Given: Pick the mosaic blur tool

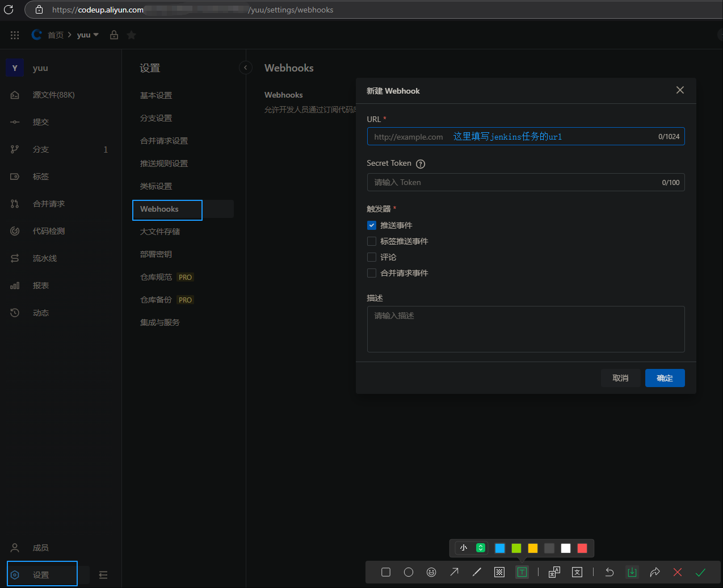Looking at the screenshot, I should (x=499, y=572).
